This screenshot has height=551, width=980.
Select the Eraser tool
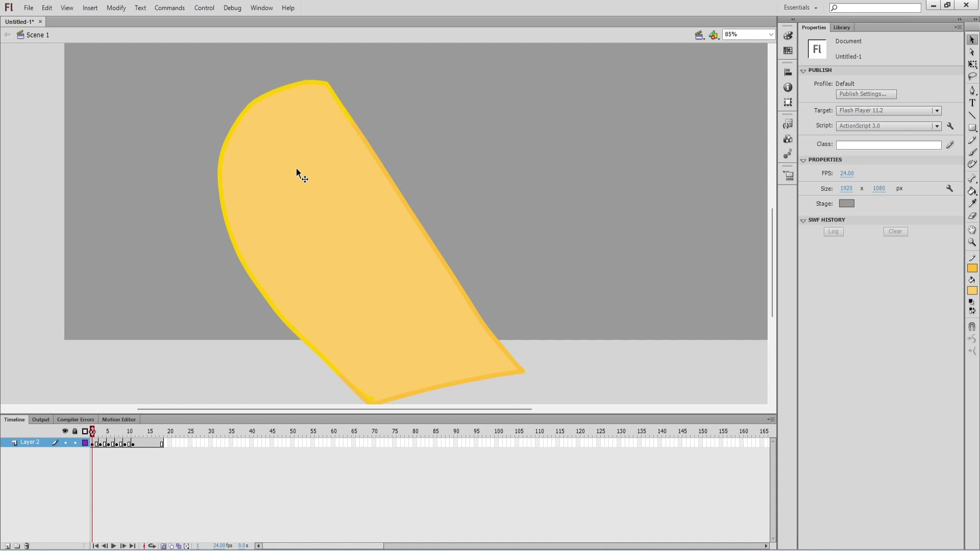tap(972, 216)
